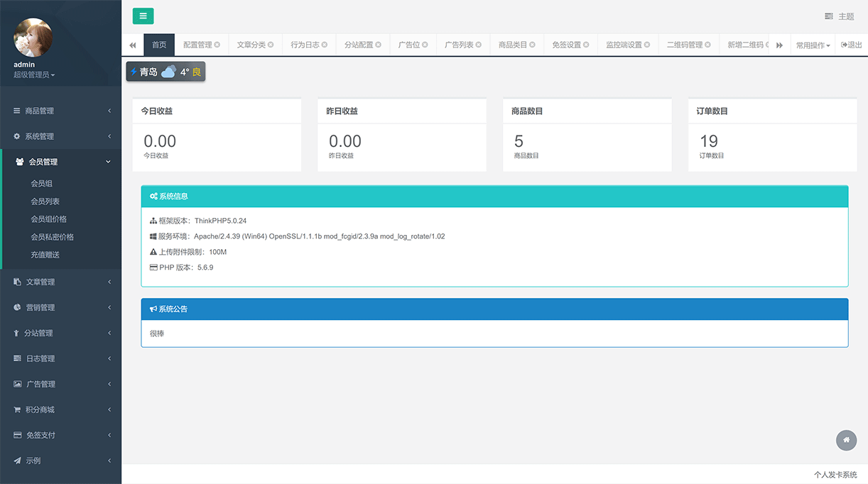
Task: Switch to the 行为日志 tab
Action: [305, 45]
